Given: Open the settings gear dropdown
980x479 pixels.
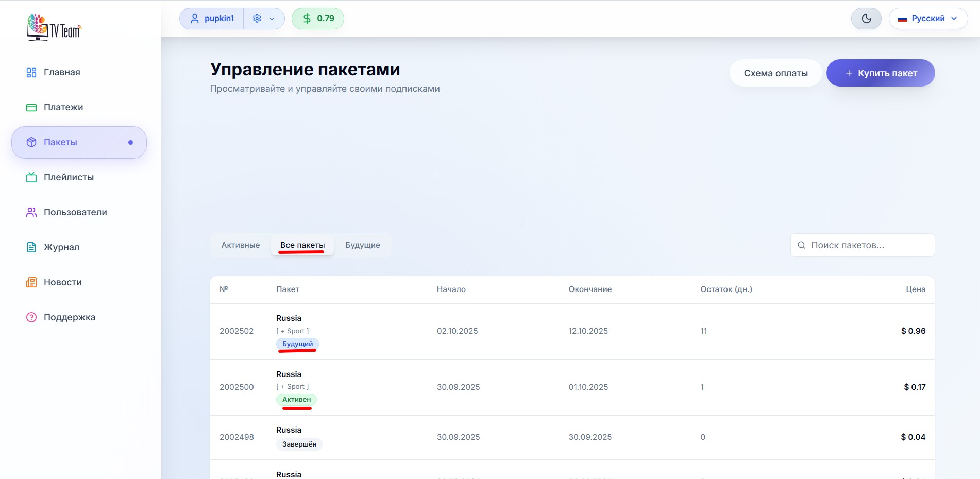Looking at the screenshot, I should pyautogui.click(x=263, y=19).
